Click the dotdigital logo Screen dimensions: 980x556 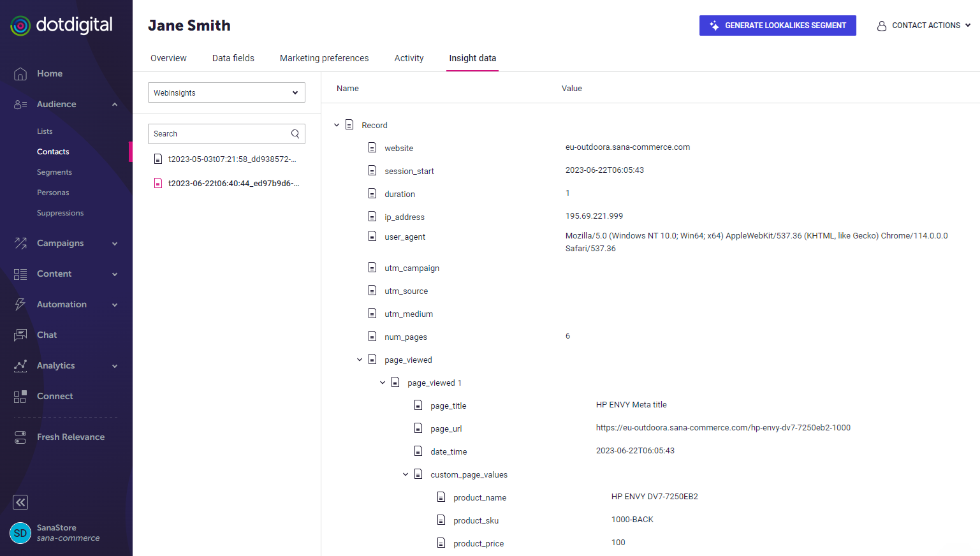click(61, 26)
